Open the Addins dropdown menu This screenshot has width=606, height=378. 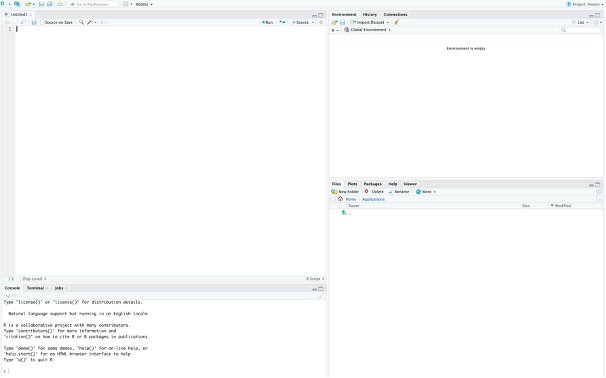(144, 4)
